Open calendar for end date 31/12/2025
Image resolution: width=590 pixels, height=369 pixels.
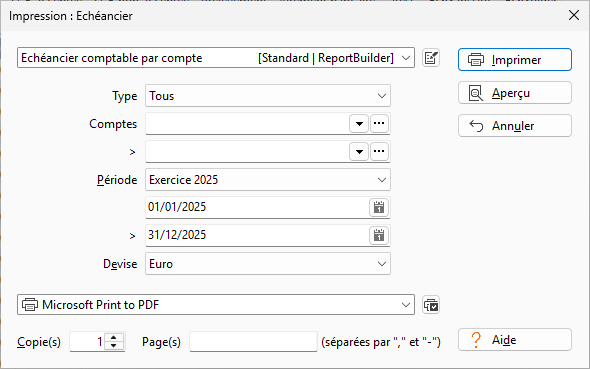click(x=379, y=235)
